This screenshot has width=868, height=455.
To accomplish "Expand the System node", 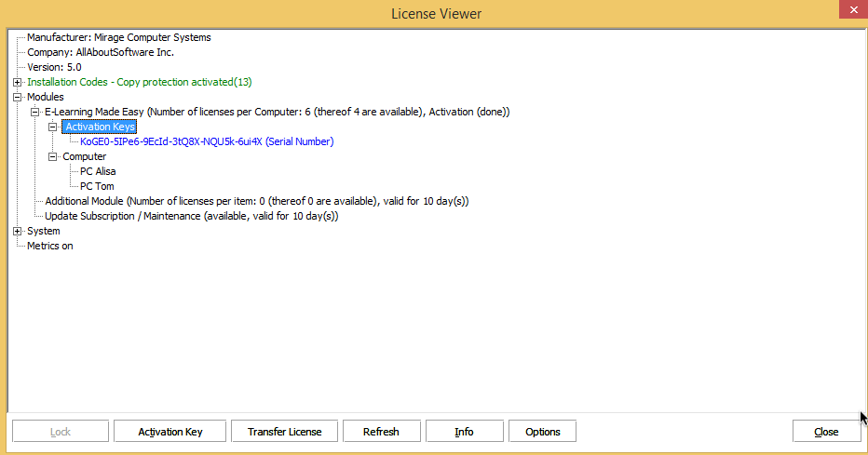I will 17,232.
